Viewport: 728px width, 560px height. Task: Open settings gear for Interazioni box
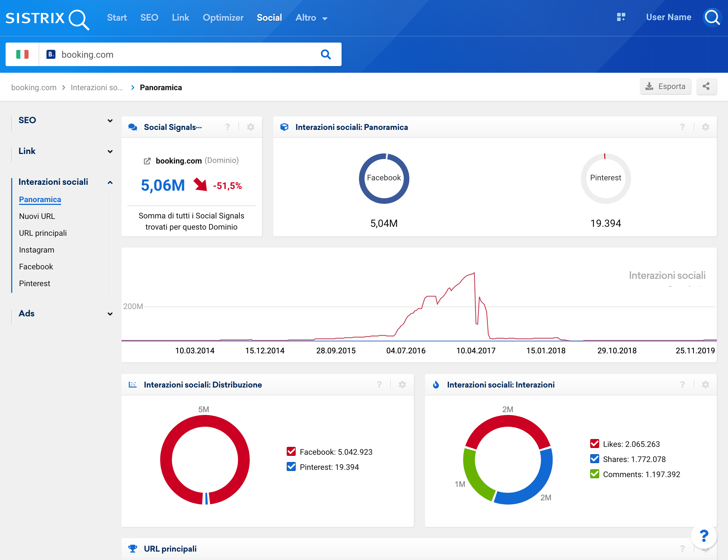[x=705, y=385]
